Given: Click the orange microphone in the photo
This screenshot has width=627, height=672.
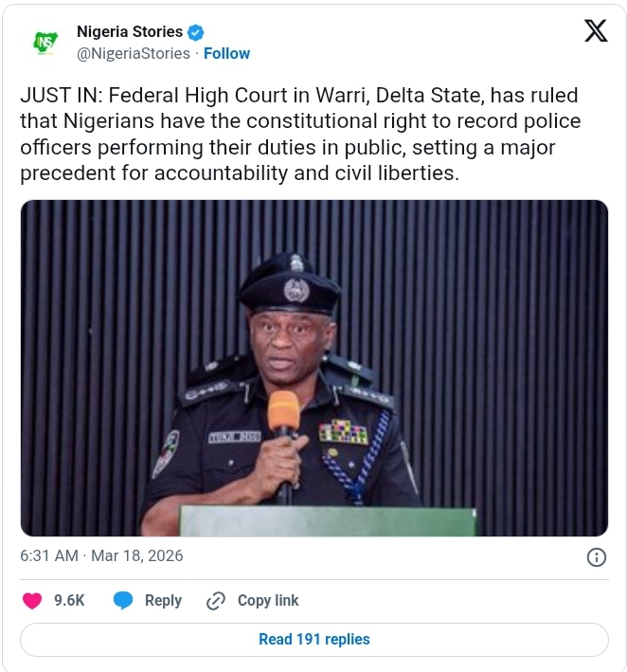Looking at the screenshot, I should (283, 415).
